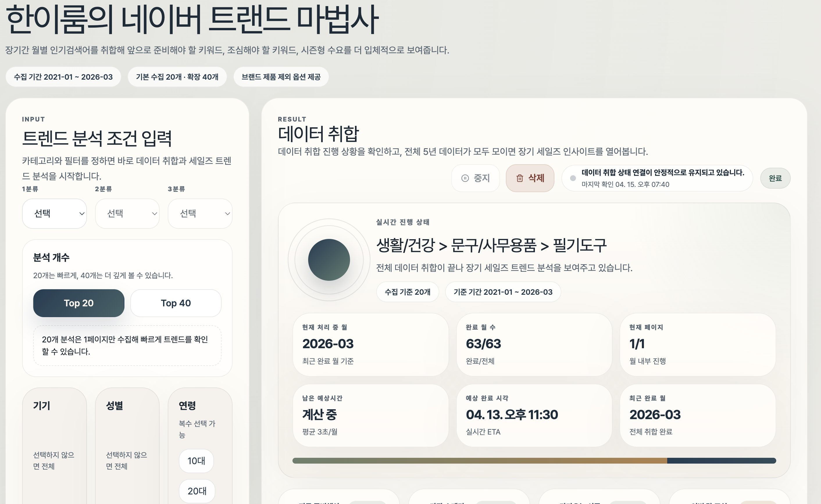Click the 완료 월 수 63/63 card
Screen dimensions: 821x504
[534, 345]
